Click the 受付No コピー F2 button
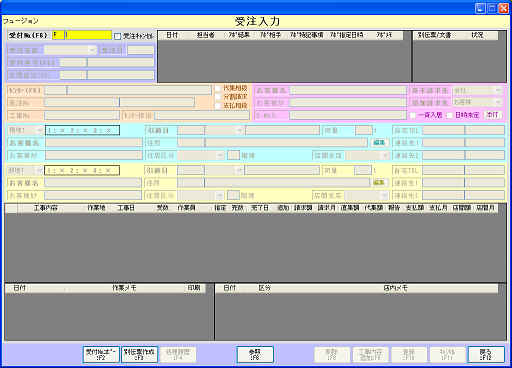 point(101,354)
